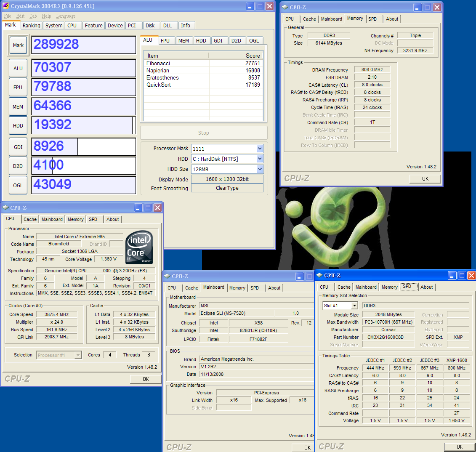Open the HDD Size dropdown showing 128MB
Image resolution: width=476 pixels, height=452 pixels.
click(x=260, y=169)
